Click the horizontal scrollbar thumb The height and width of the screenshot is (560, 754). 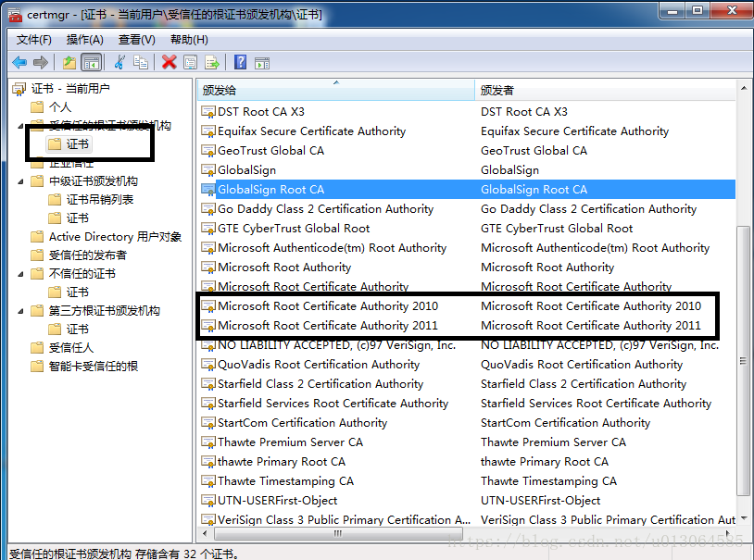click(338, 533)
